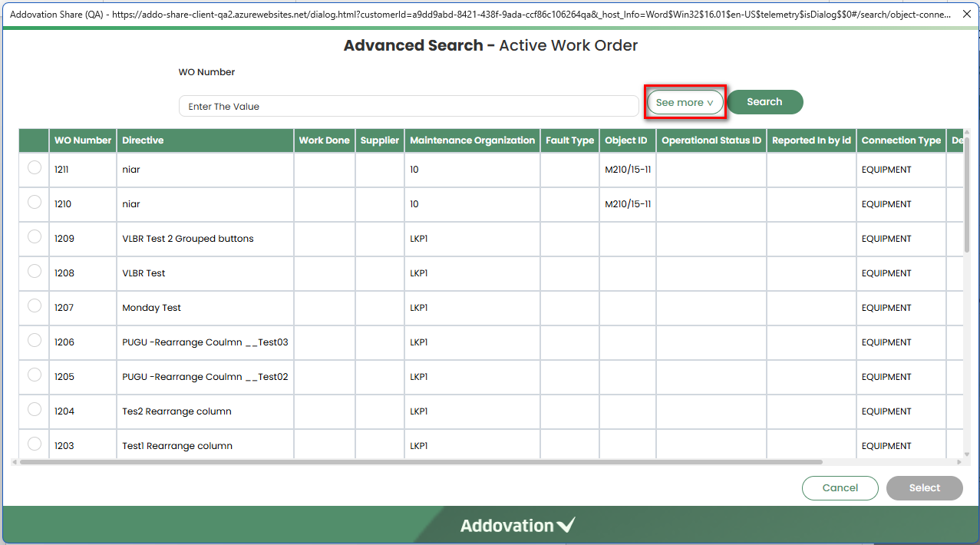This screenshot has width=980, height=545.
Task: Click the Object ID column header
Action: [625, 140]
